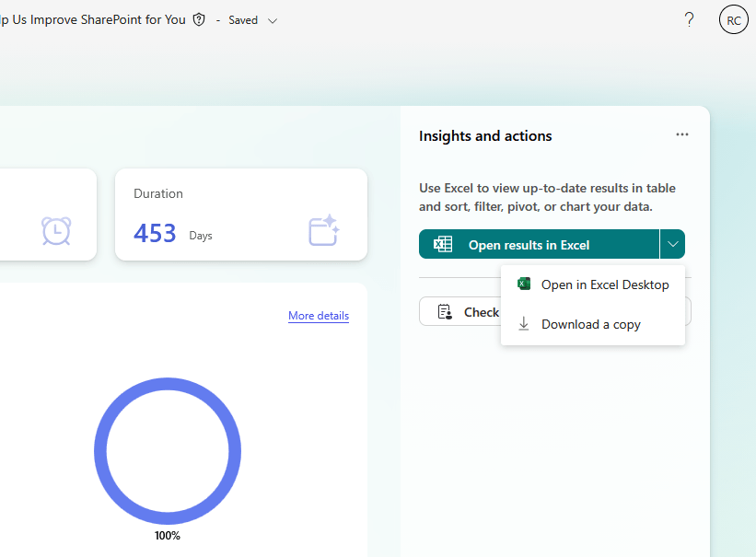Click the Insights and actions heading
Screen dimensions: 756x557
click(x=485, y=136)
